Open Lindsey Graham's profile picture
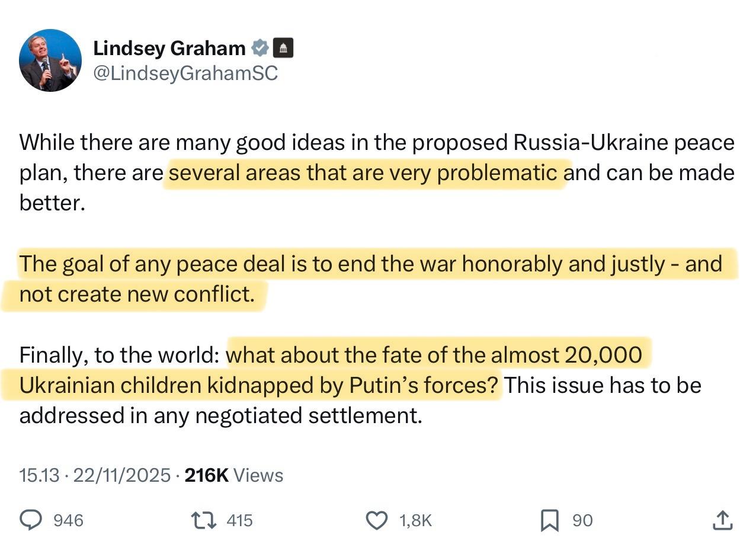The width and height of the screenshot is (756, 541). pyautogui.click(x=50, y=60)
